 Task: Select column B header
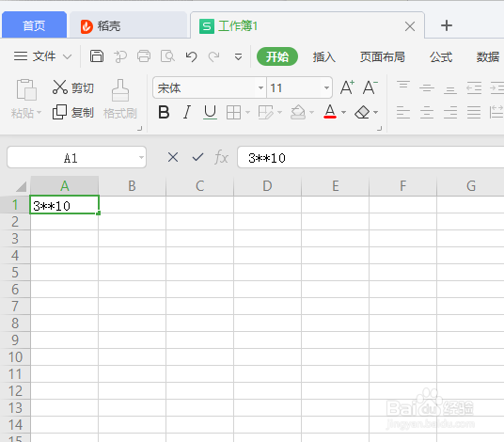click(132, 186)
